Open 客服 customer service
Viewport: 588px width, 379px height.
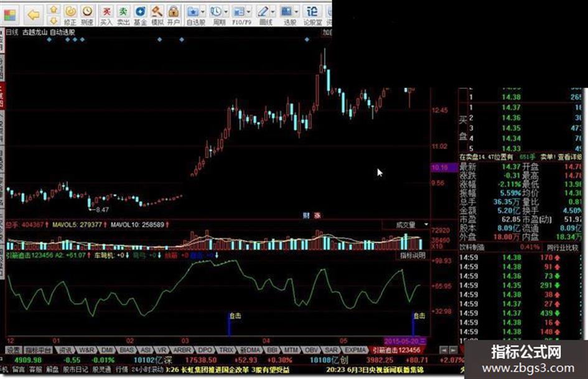pos(35,370)
